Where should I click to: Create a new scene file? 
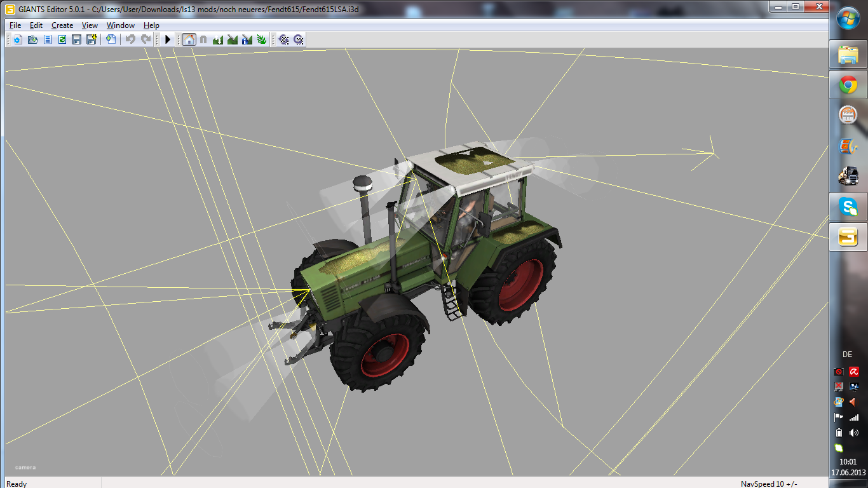[17, 39]
